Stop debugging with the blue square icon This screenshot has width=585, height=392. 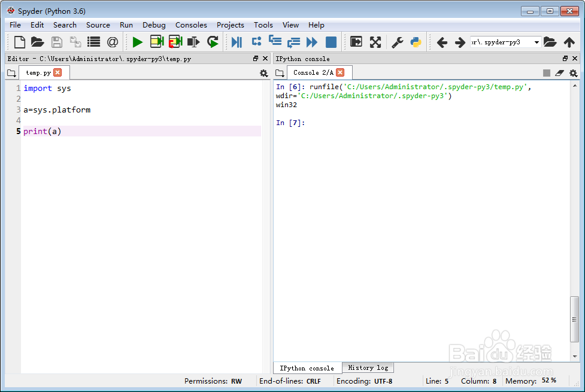pos(331,42)
